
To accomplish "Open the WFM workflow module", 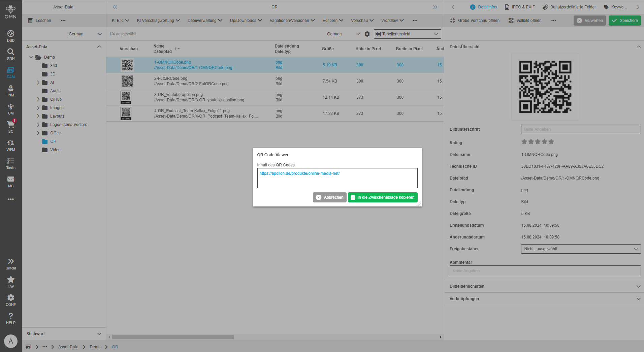I will [x=11, y=145].
